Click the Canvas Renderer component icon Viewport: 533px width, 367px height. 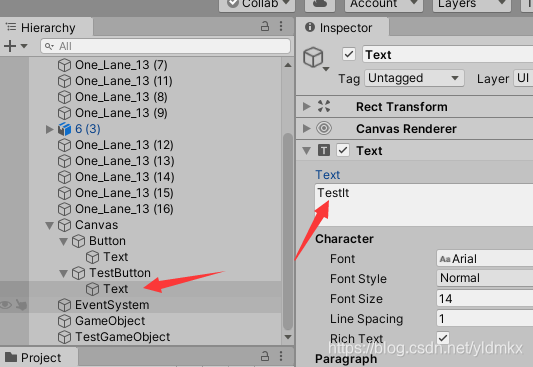click(324, 128)
